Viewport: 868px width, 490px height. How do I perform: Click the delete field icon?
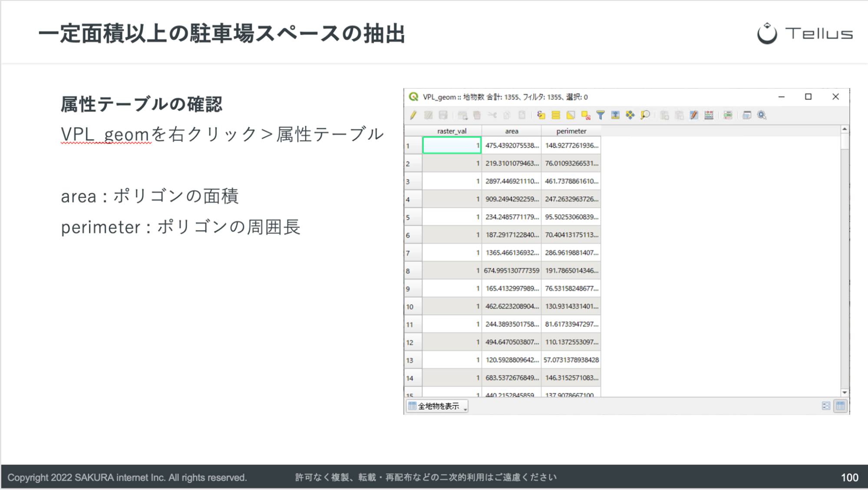[680, 115]
